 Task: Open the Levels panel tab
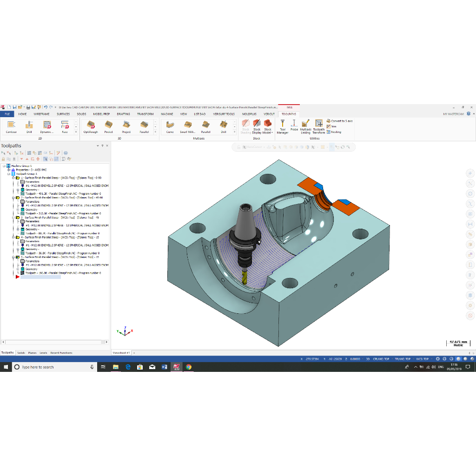[43, 353]
